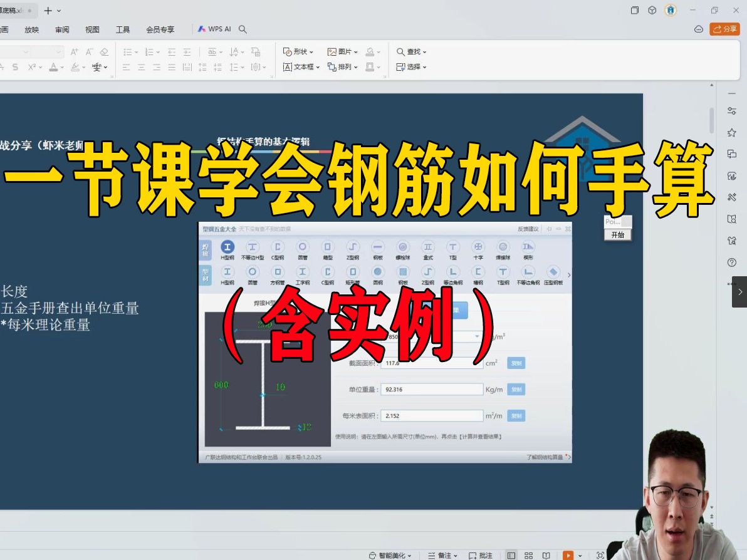This screenshot has width=747, height=560.
Task: Select the 圆管 round pipe icon
Action: click(303, 246)
